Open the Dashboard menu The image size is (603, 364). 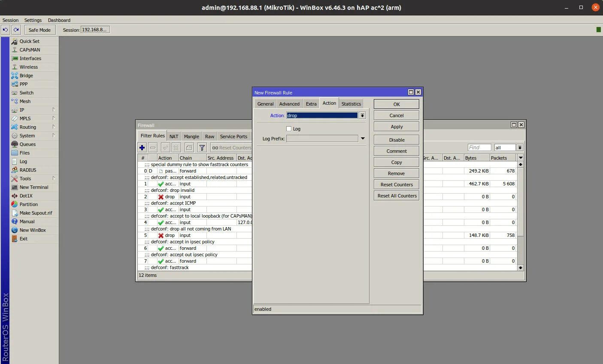coord(59,20)
